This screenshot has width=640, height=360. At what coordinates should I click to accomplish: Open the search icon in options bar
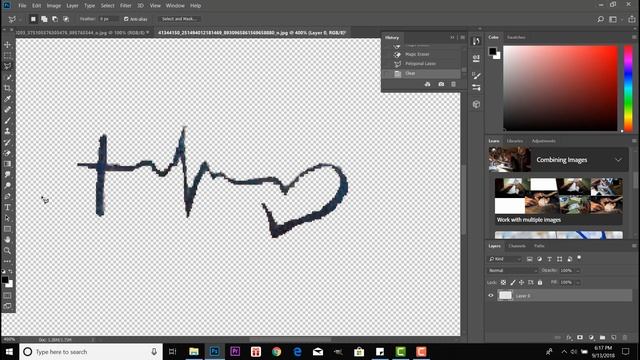600,19
